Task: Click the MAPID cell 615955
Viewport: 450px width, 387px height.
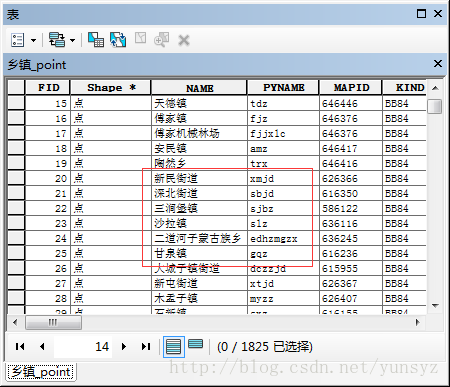Action: click(x=351, y=268)
